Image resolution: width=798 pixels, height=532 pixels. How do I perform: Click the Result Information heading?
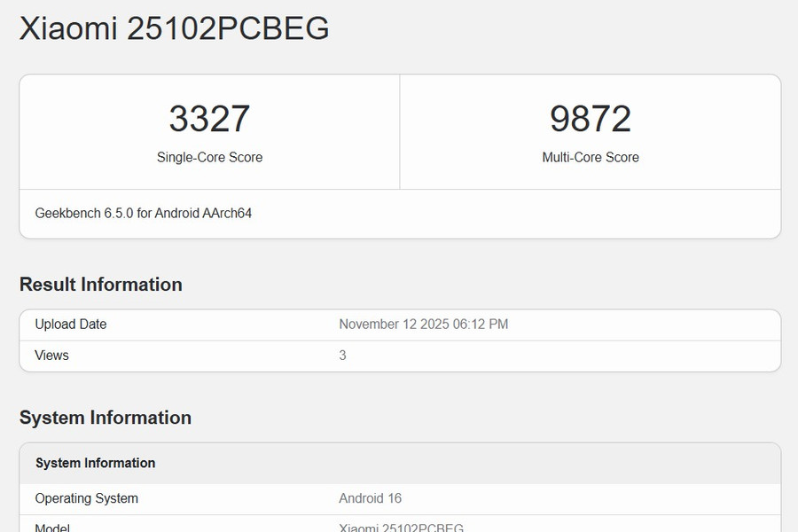101,284
